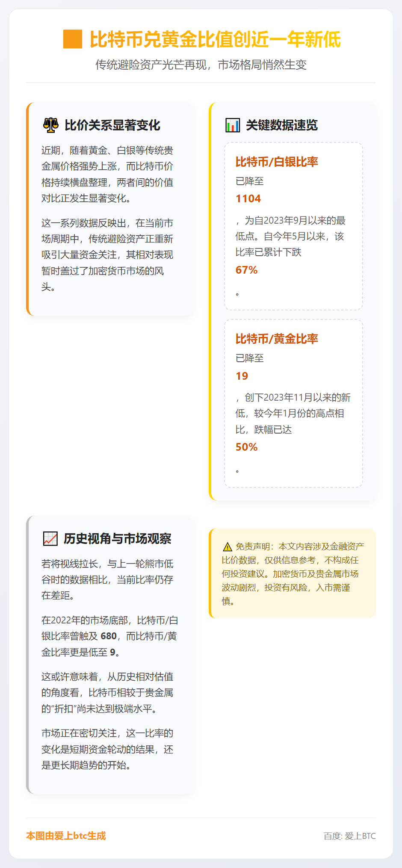Click 已降至 label in gold ratio card
The image size is (402, 868).
tap(250, 358)
